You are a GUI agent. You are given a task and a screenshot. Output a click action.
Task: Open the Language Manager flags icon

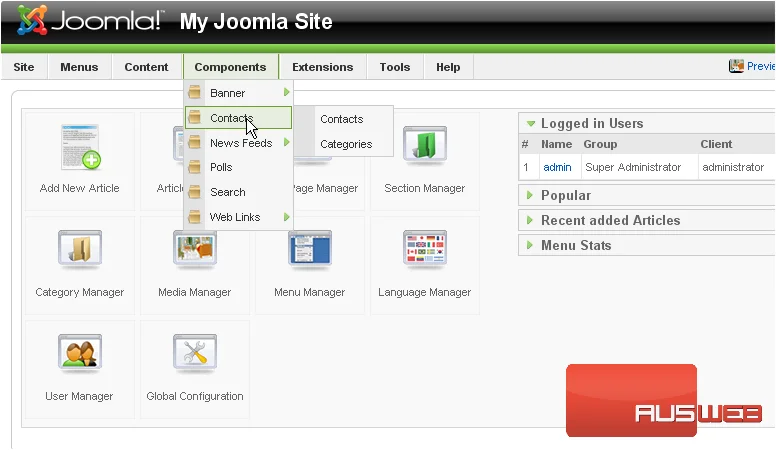(x=425, y=249)
